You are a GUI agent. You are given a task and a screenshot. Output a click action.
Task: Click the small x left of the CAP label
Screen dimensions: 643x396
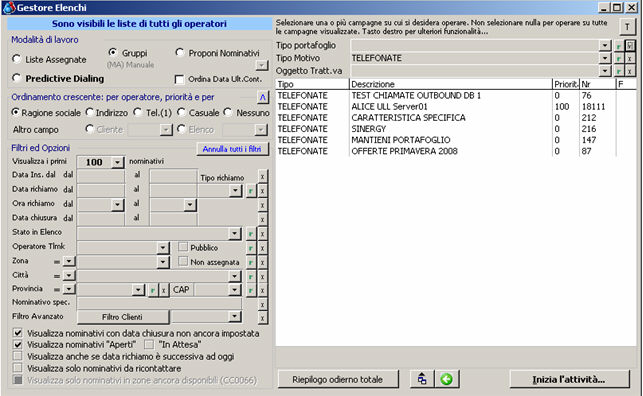163,290
